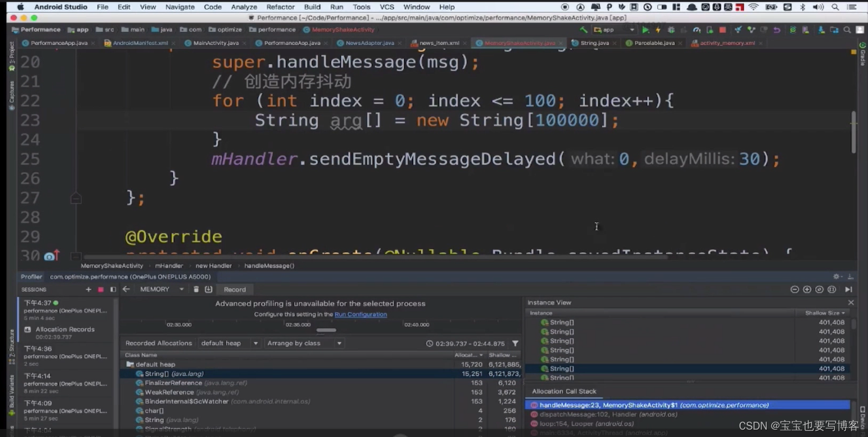Close the Instance View panel
The width and height of the screenshot is (868, 437).
[851, 302]
